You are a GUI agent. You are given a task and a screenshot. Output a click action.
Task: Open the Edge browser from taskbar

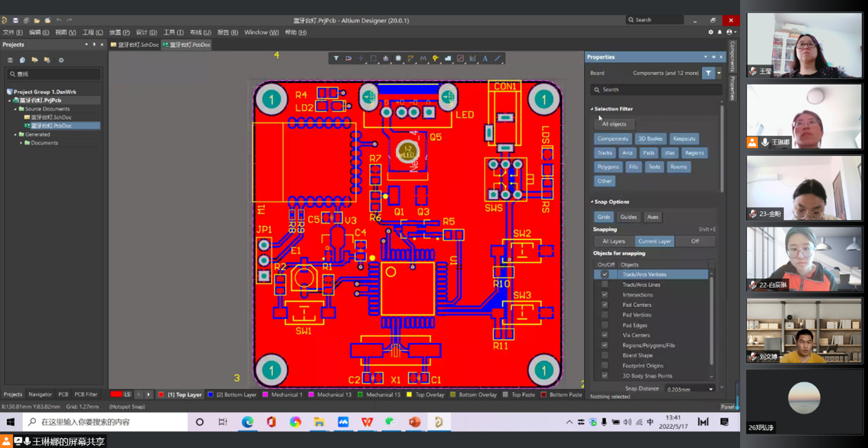pos(247,422)
